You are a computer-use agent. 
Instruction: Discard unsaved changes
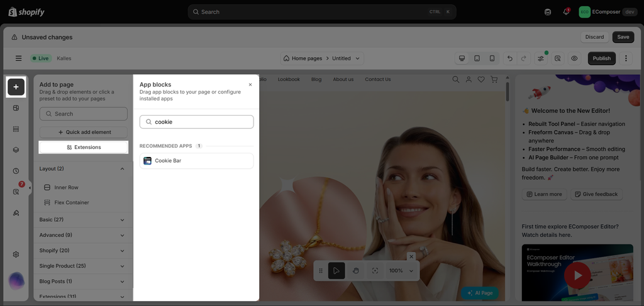[x=594, y=37]
